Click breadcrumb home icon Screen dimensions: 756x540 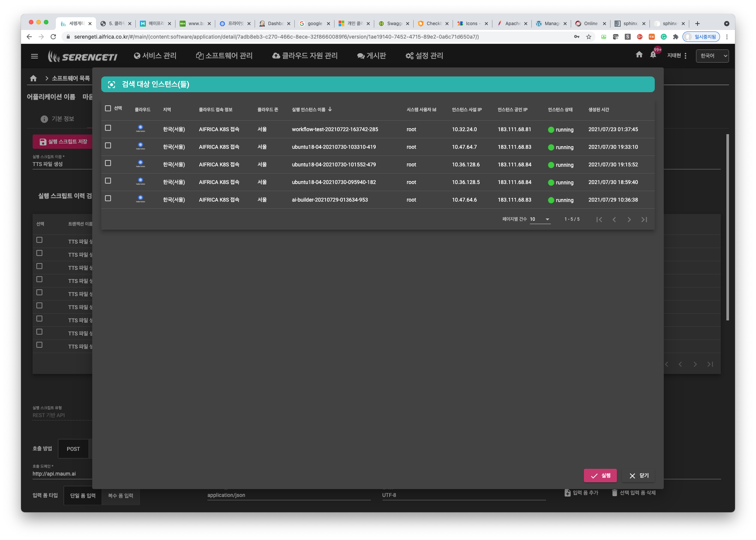pos(33,78)
